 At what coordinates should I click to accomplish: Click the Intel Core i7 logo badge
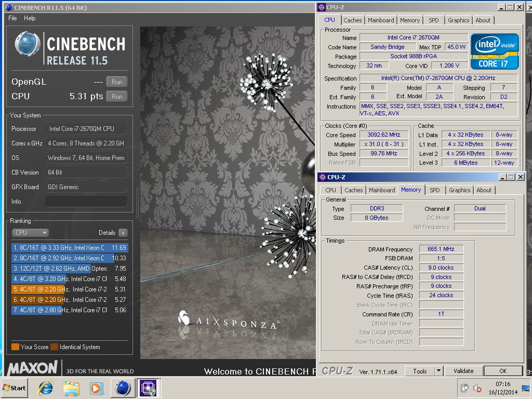[495, 51]
